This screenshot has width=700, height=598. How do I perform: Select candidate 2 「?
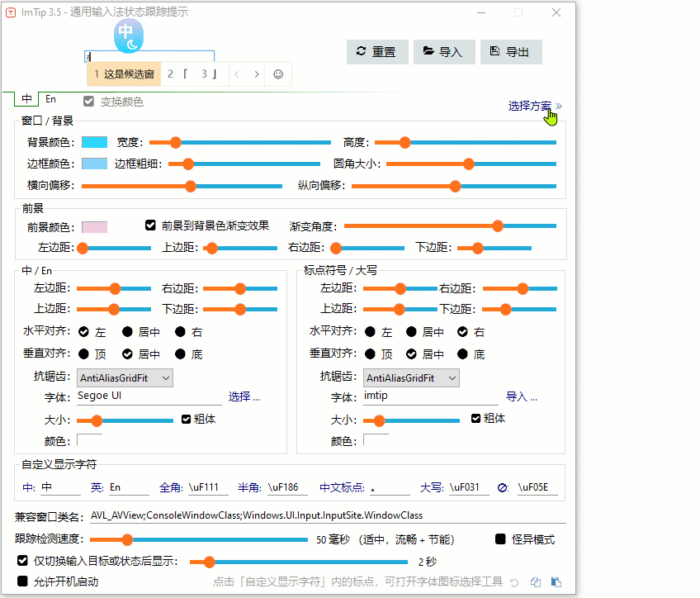(x=177, y=74)
